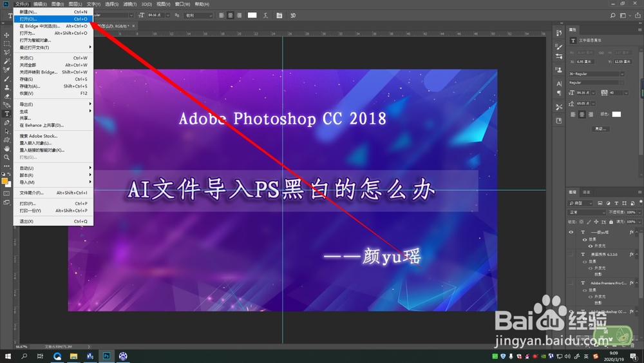Click the lock all padlock icon
The width and height of the screenshot is (644, 363).
point(611,222)
